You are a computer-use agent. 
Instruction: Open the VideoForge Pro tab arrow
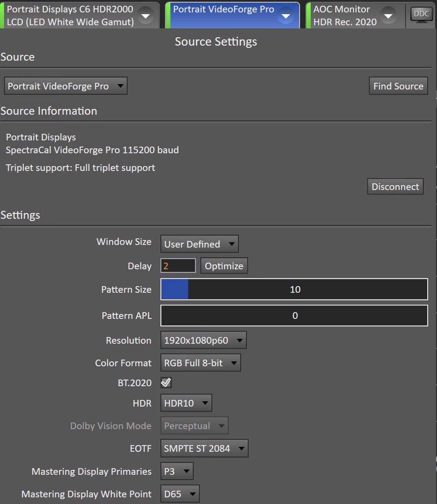tap(286, 16)
